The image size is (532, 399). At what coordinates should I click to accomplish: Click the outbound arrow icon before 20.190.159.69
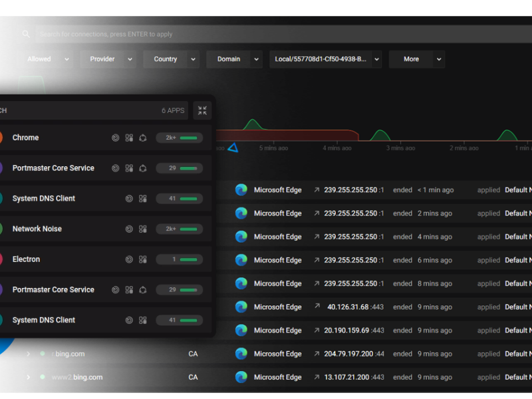[317, 330]
